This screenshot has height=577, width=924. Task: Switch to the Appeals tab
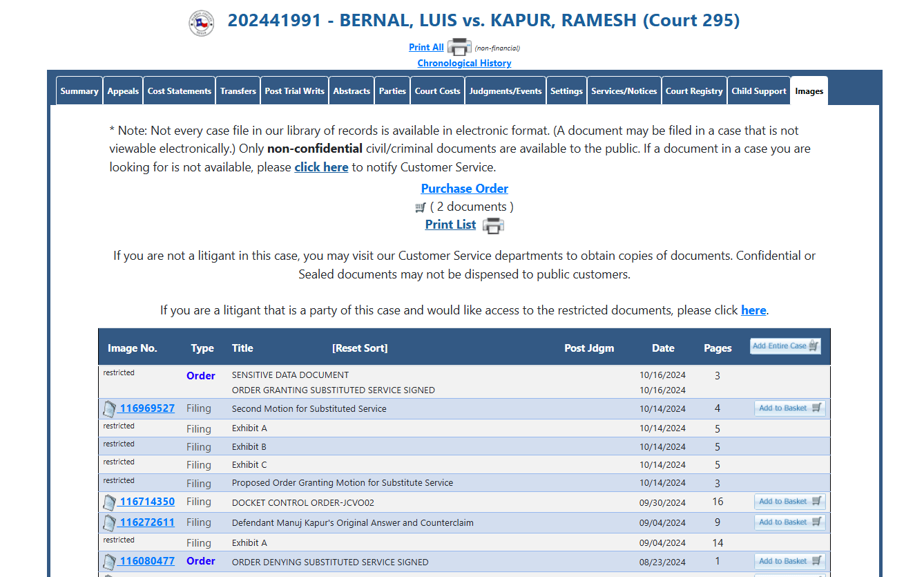click(x=123, y=91)
